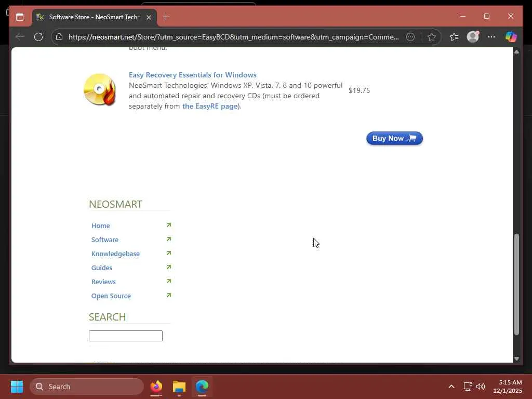532x399 pixels.
Task: Open File Explorer from the taskbar
Action: coord(179,387)
